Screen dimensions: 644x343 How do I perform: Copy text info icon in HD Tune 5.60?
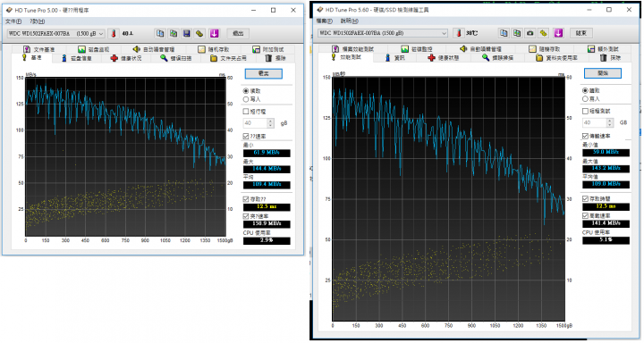coord(504,33)
